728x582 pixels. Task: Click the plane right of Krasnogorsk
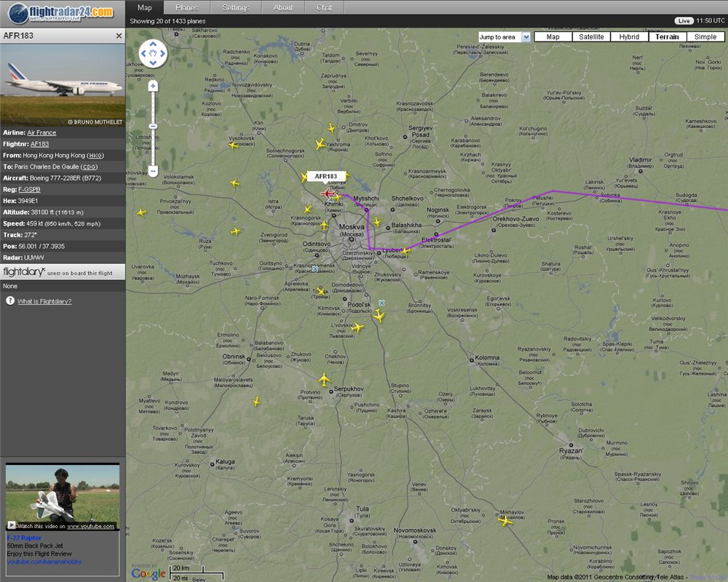(x=324, y=226)
